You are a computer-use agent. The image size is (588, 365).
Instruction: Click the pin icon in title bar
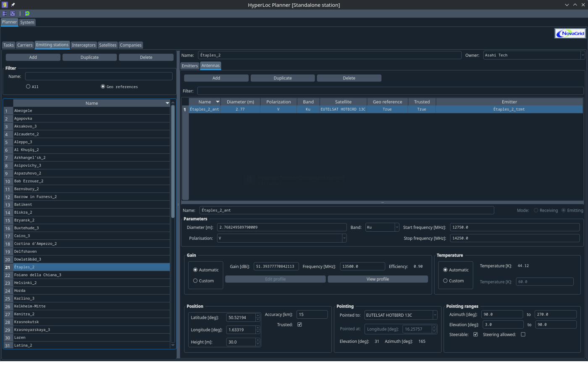[x=13, y=5]
